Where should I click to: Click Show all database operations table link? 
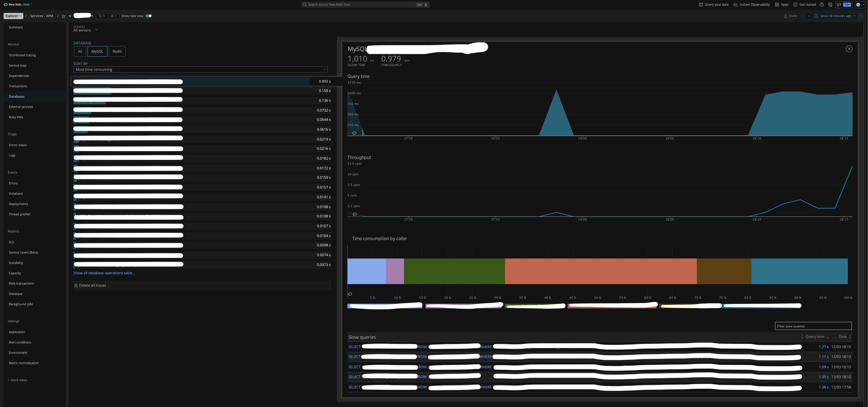(x=104, y=273)
